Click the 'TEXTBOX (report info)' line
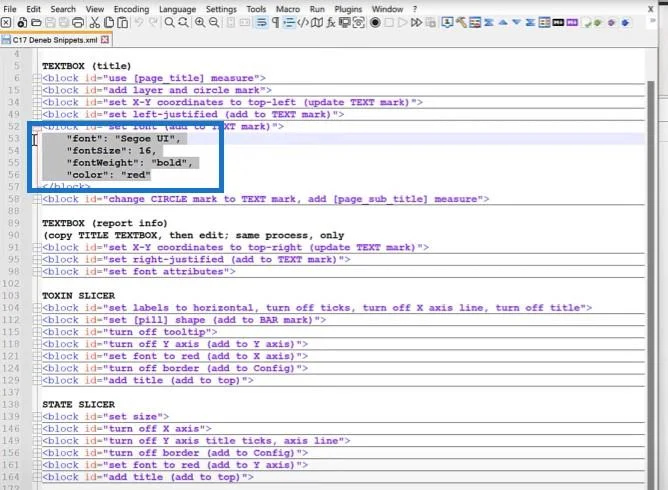The image size is (668, 490). (105, 223)
